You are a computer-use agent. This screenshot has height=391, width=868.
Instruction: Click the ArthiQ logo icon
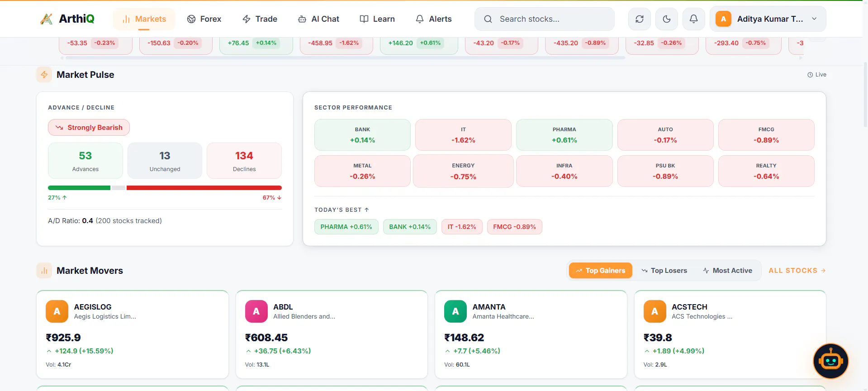click(46, 19)
